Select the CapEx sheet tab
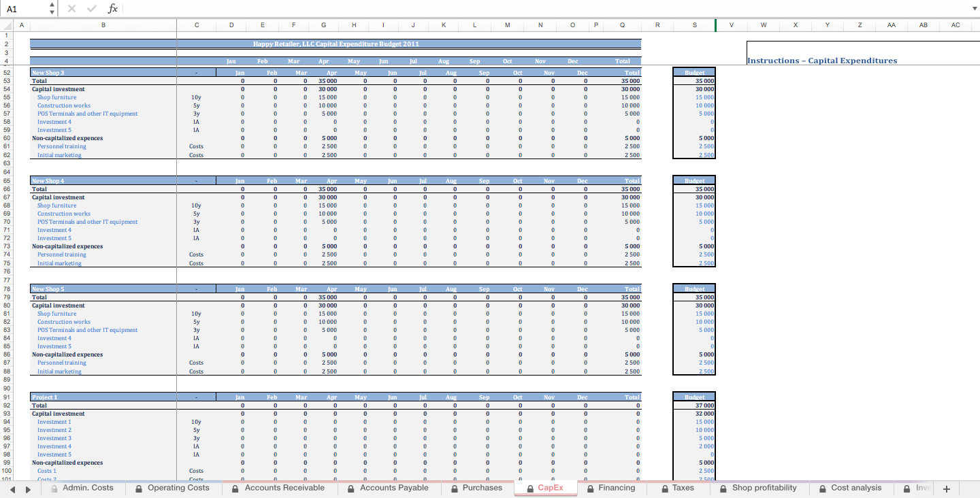Viewport: 980px width, 498px height. pyautogui.click(x=544, y=488)
